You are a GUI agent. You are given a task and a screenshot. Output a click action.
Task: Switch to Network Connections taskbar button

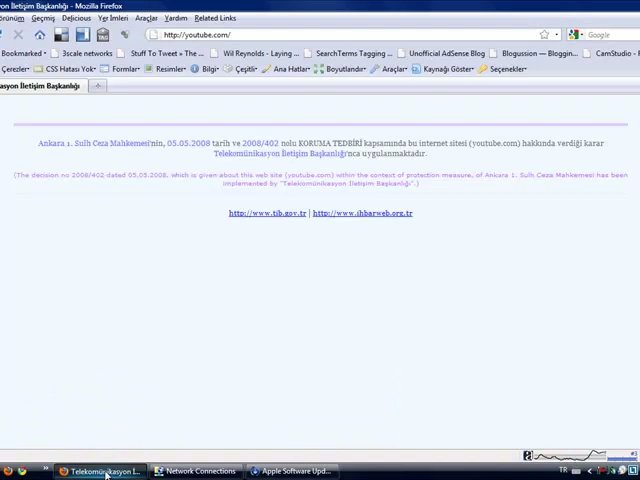click(x=196, y=471)
